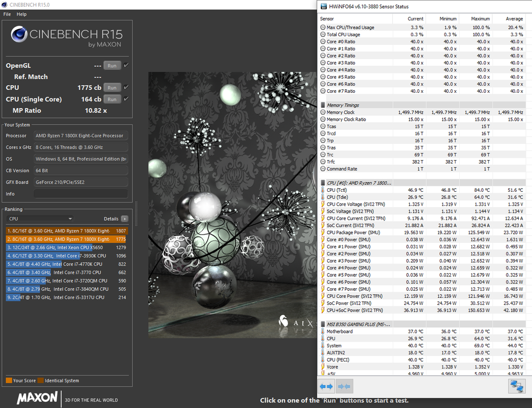
Task: Run the OpenGL benchmark
Action: (112, 65)
